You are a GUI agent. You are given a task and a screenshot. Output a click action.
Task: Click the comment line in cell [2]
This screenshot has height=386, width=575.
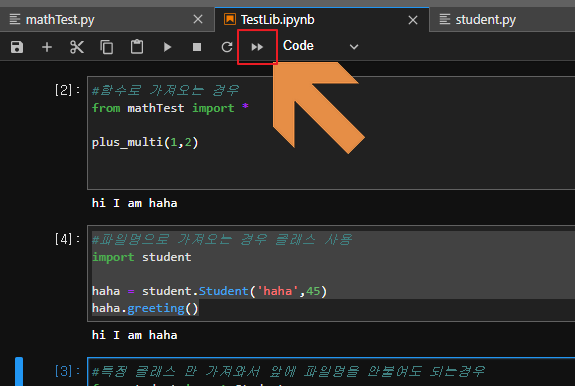coord(165,90)
